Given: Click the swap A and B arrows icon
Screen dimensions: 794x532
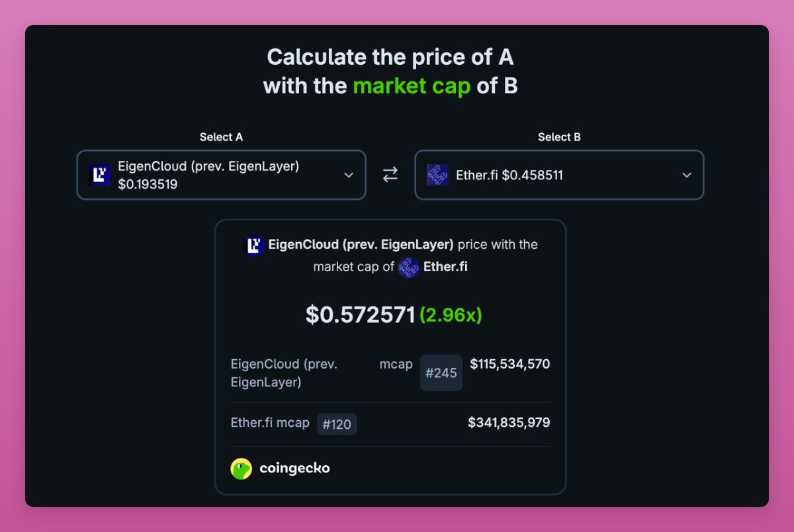Looking at the screenshot, I should coord(390,175).
